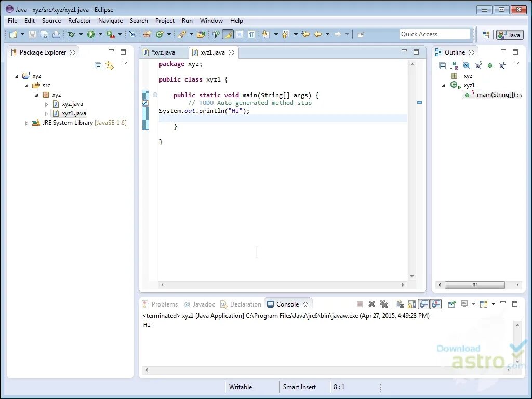The height and width of the screenshot is (399, 532).
Task: Click the Skip All Breakpoints icon
Action: click(x=132, y=34)
